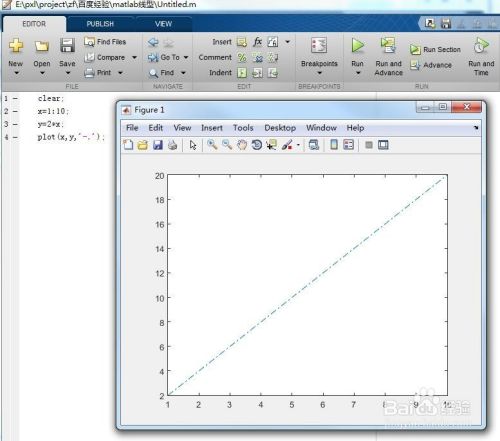The width and height of the screenshot is (500, 441).
Task: Click the Save floppy disk icon
Action: click(67, 45)
